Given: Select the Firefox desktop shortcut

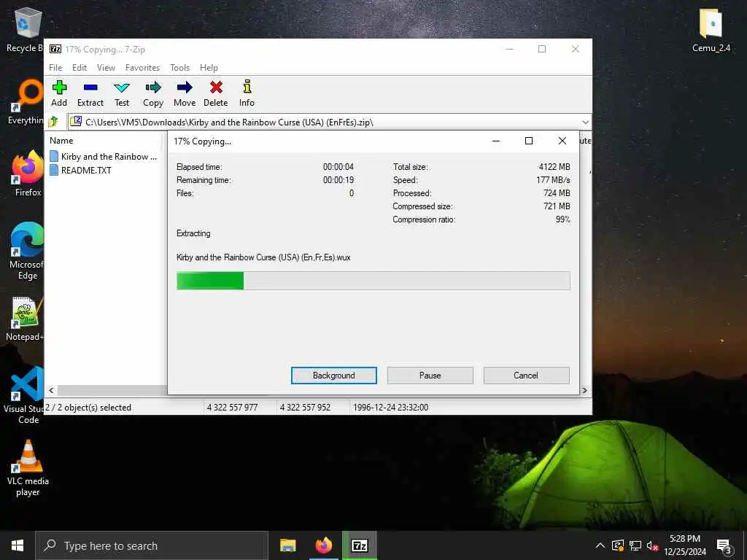Looking at the screenshot, I should (28, 168).
